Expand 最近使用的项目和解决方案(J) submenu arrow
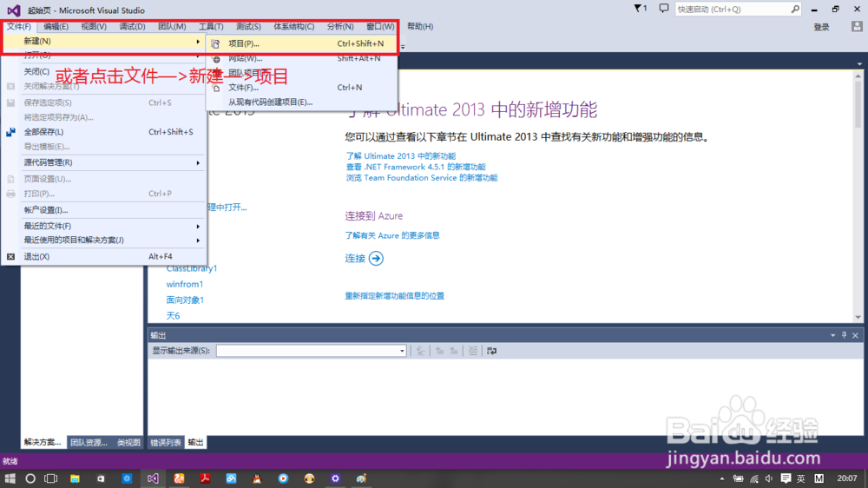The image size is (868, 488). point(198,241)
